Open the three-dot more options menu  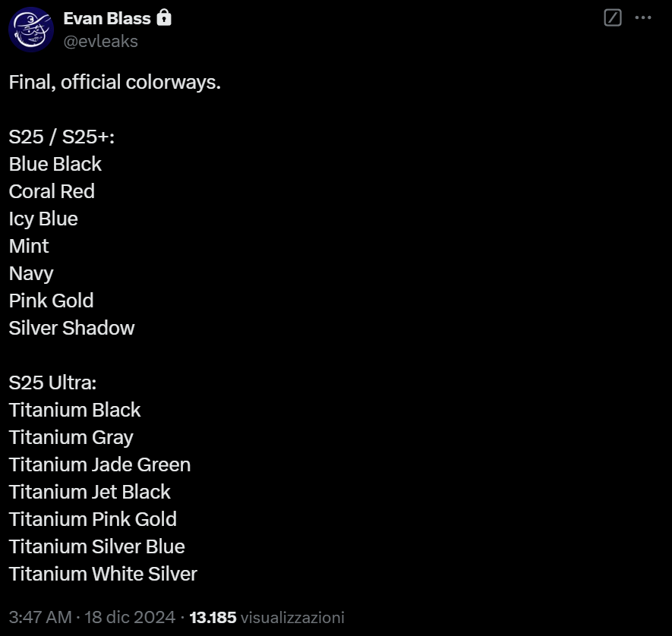tap(643, 17)
